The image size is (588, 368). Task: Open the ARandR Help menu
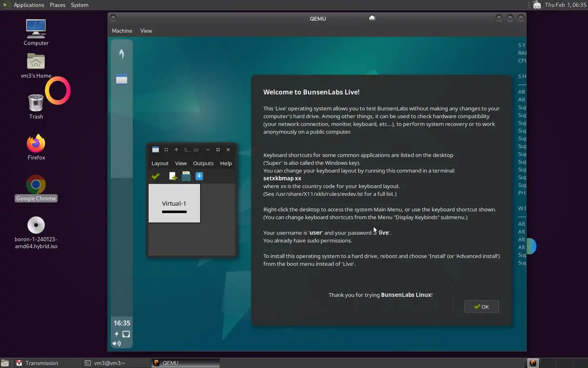226,163
